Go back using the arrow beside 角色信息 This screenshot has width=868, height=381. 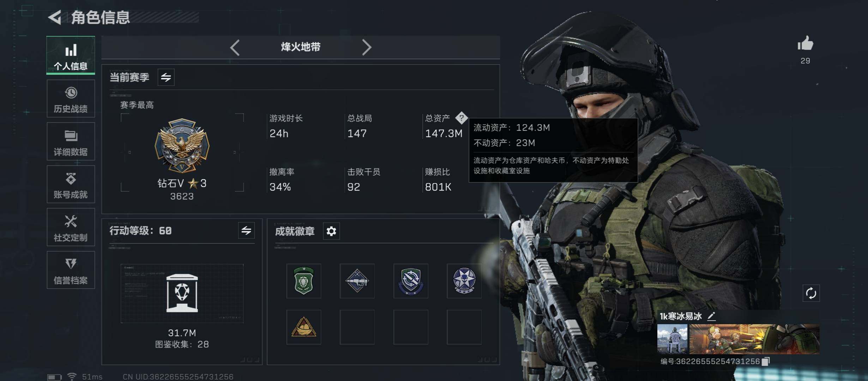55,17
